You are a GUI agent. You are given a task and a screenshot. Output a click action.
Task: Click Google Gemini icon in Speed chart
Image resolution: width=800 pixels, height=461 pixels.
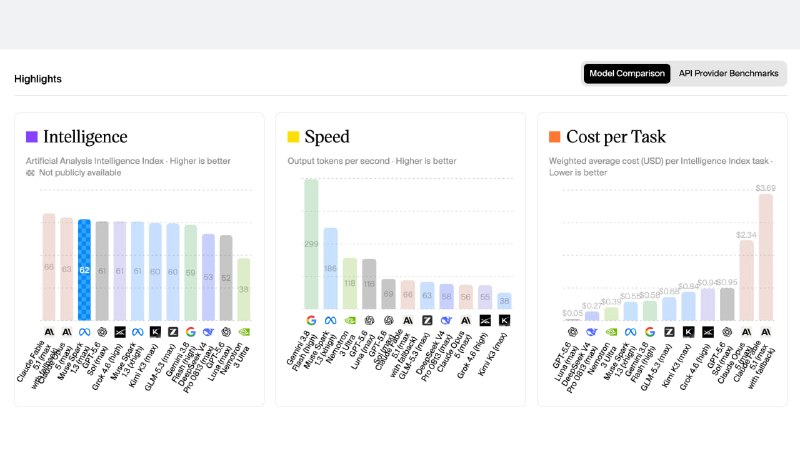pyautogui.click(x=311, y=320)
